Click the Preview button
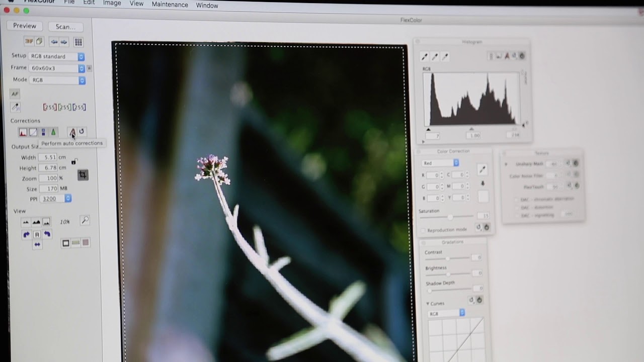Image resolution: width=644 pixels, height=362 pixels. 25,26
